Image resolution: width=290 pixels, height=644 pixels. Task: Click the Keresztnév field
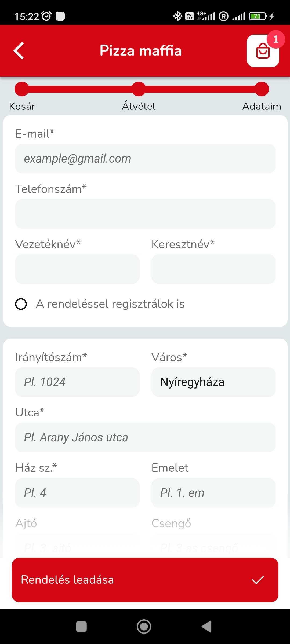click(213, 269)
